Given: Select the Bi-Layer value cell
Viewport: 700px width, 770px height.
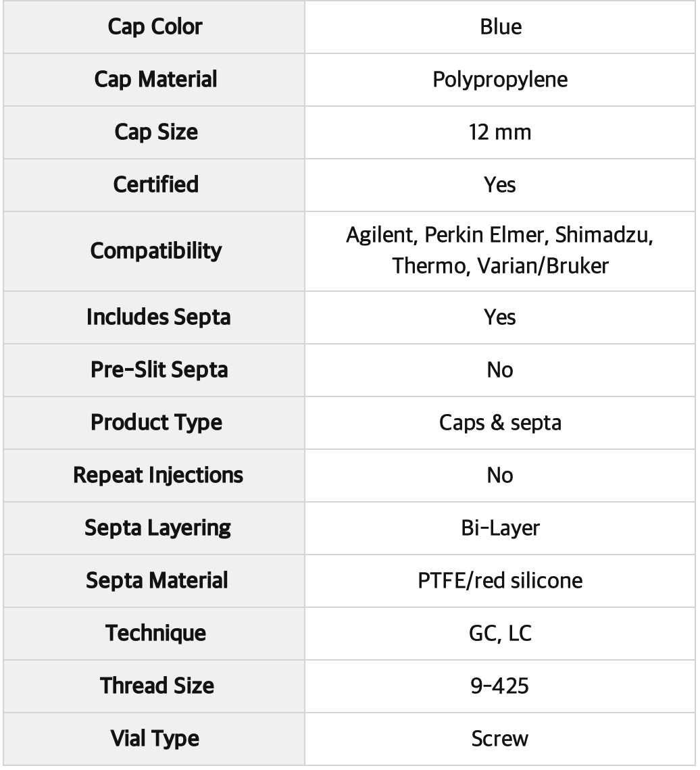Looking at the screenshot, I should pos(500,528).
